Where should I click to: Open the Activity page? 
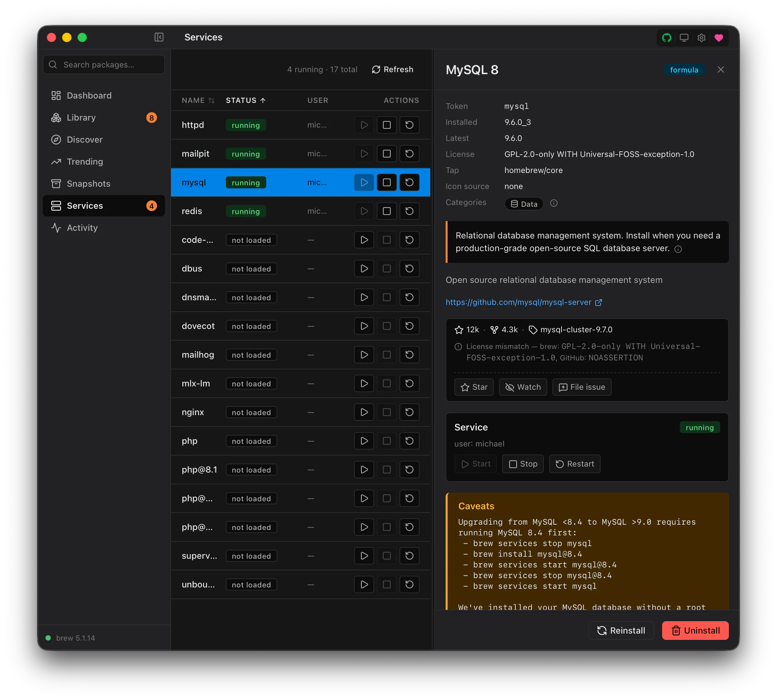point(104,228)
